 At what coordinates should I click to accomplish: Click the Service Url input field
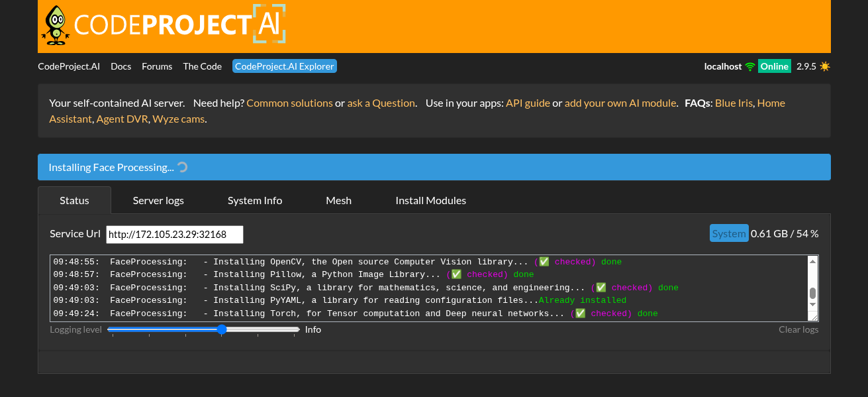(x=175, y=235)
